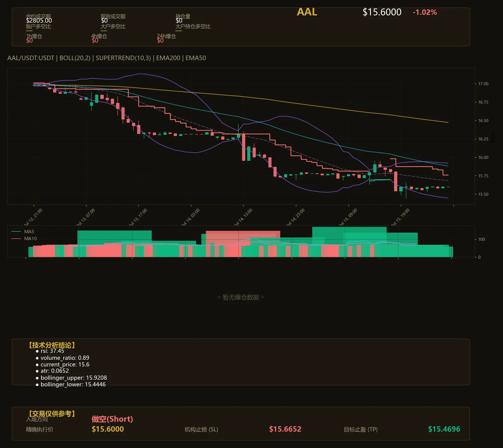Click the Jul 15, 19:00 time label
Screen dimensions: 503x448
(x=400, y=218)
